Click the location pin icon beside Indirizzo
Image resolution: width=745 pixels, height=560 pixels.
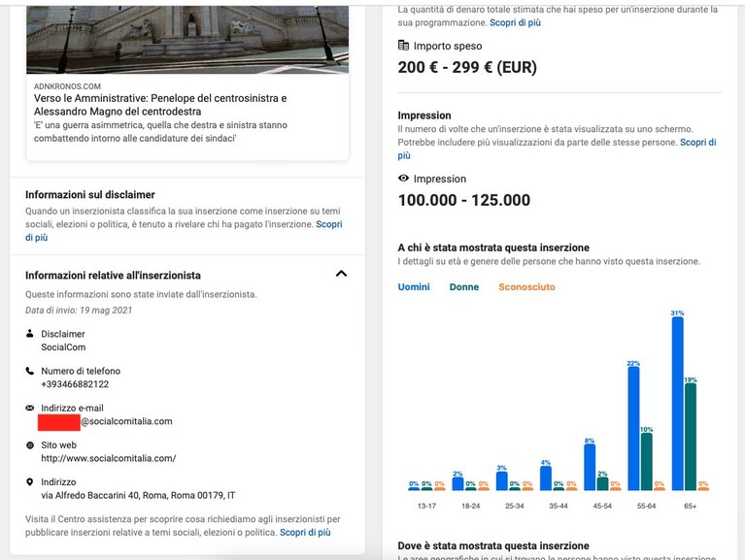(29, 482)
